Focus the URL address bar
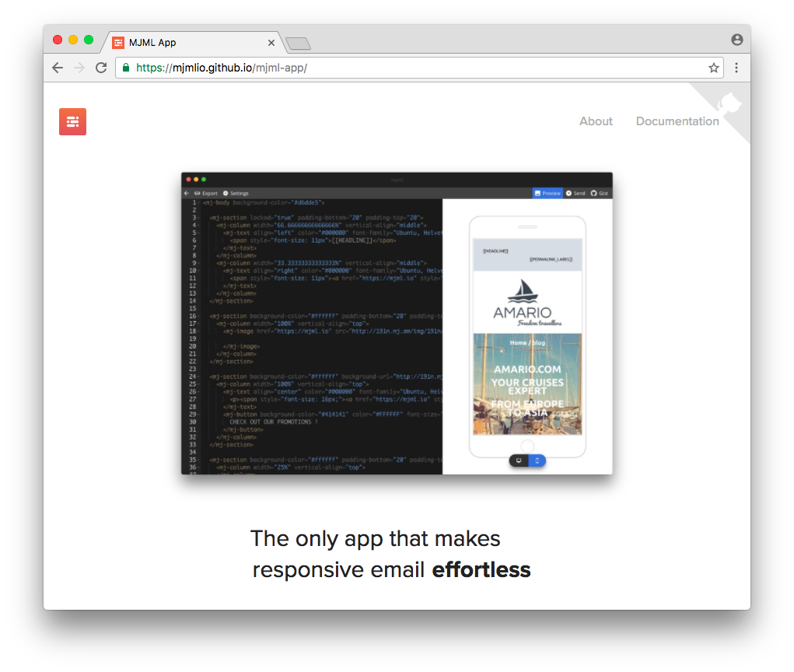This screenshot has width=794, height=672. pyautogui.click(x=419, y=68)
